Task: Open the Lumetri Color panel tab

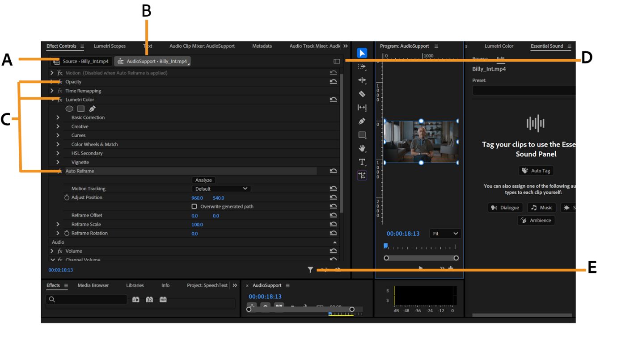Action: pyautogui.click(x=499, y=46)
